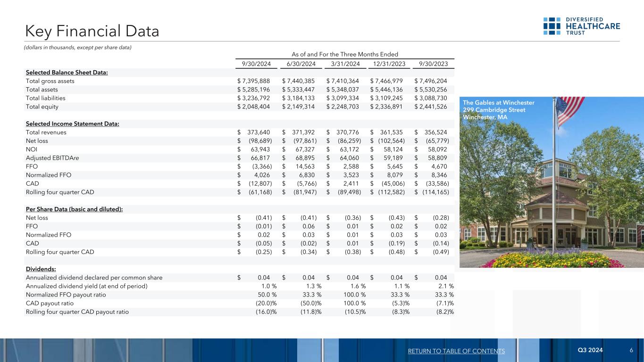
Task: Click the Total gross assets row label
Action: click(50, 81)
